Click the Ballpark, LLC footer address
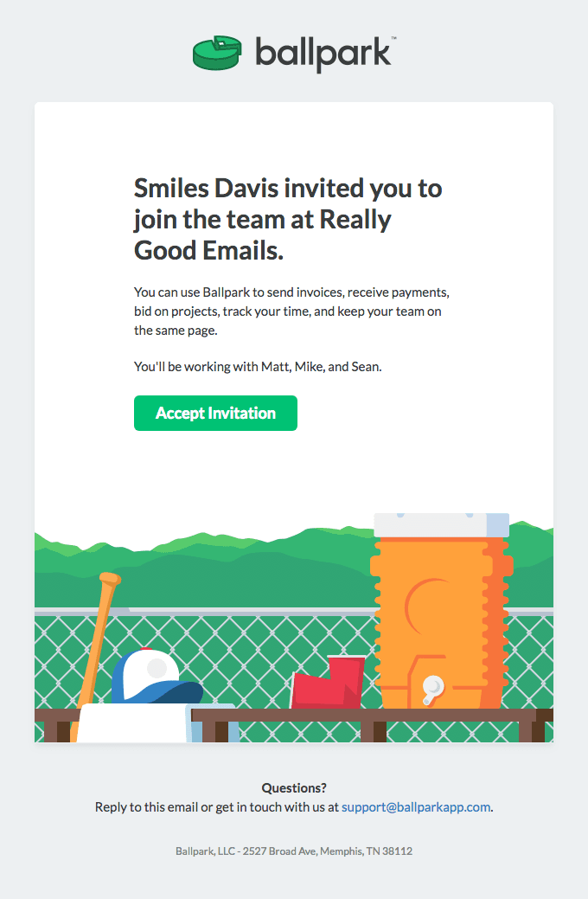588x899 pixels. (294, 851)
